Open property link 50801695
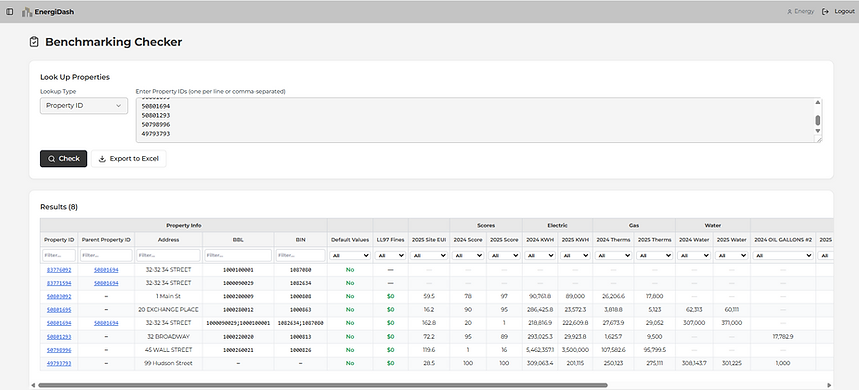Image resolution: width=859 pixels, height=390 pixels. tap(59, 309)
